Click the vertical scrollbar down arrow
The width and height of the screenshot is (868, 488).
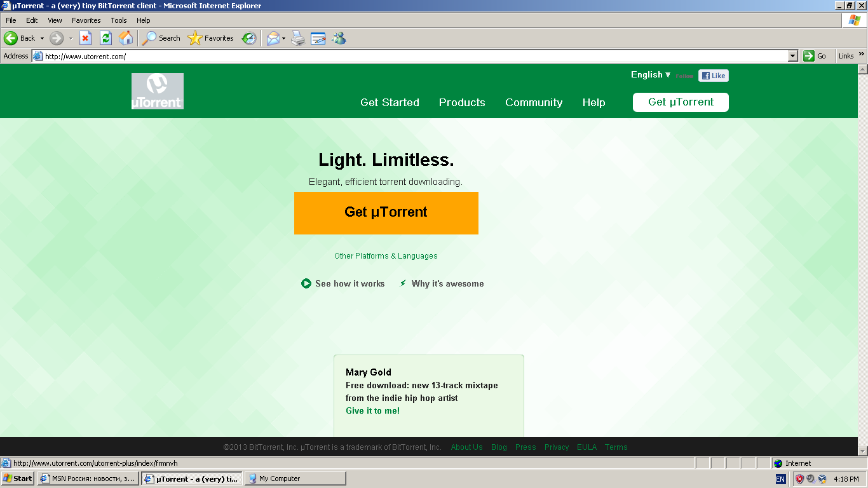tap(862, 451)
